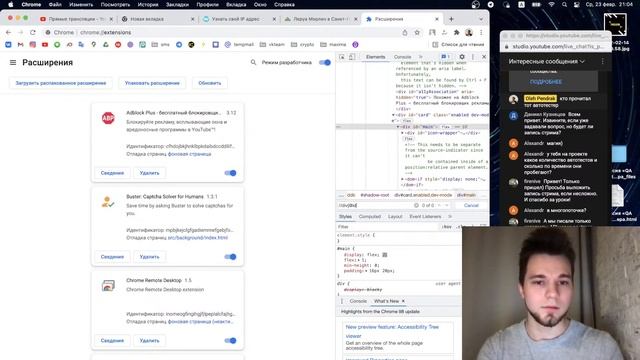Expand the div id="icon-wrapper" node
The width and height of the screenshot is (640, 360).
coord(402,133)
